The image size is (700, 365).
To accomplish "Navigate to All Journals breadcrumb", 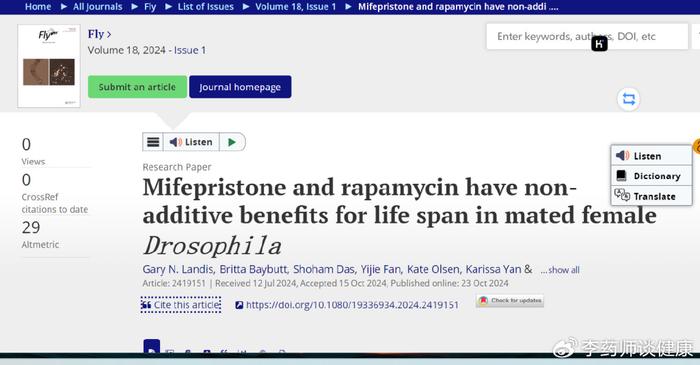I will [97, 7].
